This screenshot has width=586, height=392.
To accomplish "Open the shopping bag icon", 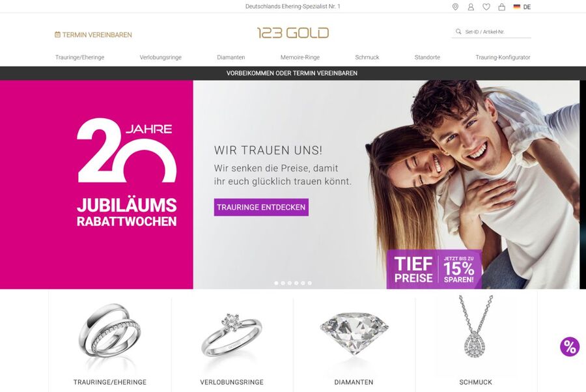I will tap(502, 7).
